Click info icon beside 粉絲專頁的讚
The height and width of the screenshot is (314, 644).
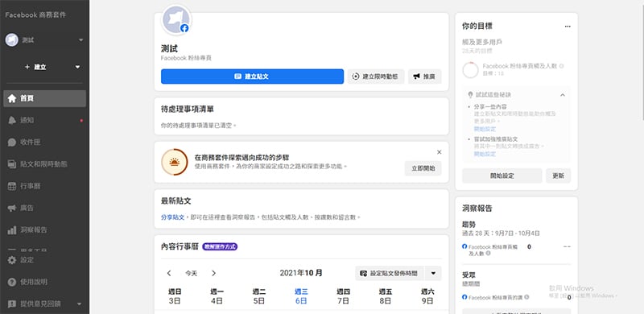(526, 297)
